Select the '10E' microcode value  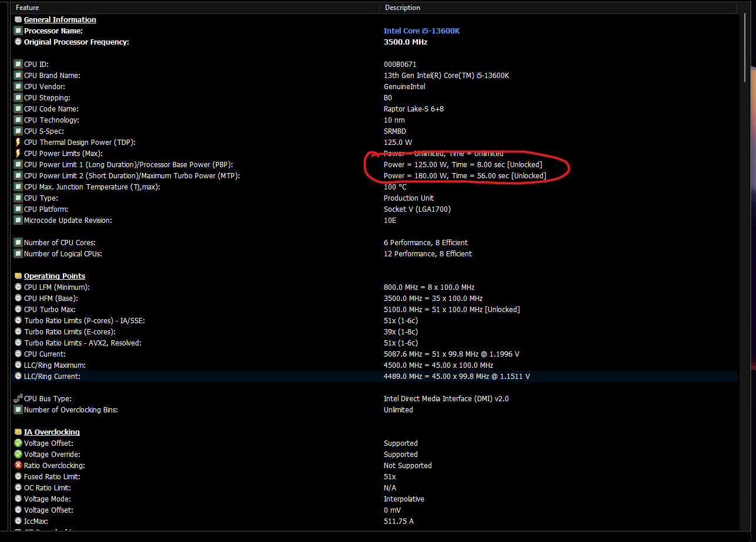pos(390,221)
